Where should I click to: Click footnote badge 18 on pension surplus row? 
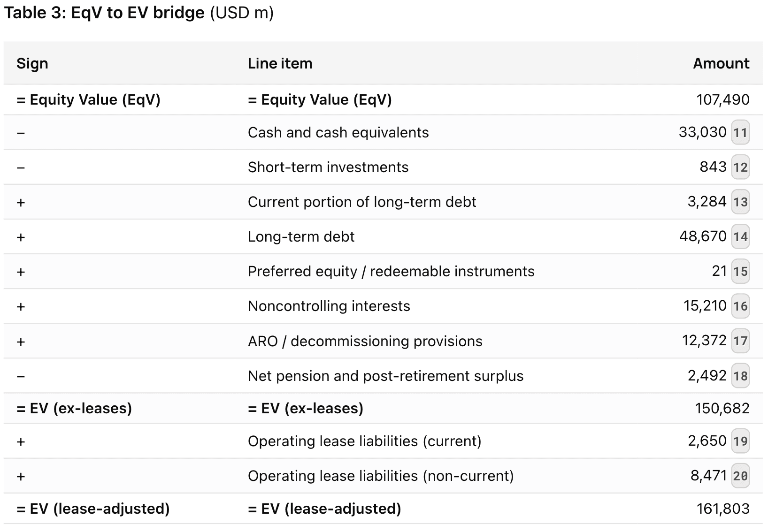(740, 376)
